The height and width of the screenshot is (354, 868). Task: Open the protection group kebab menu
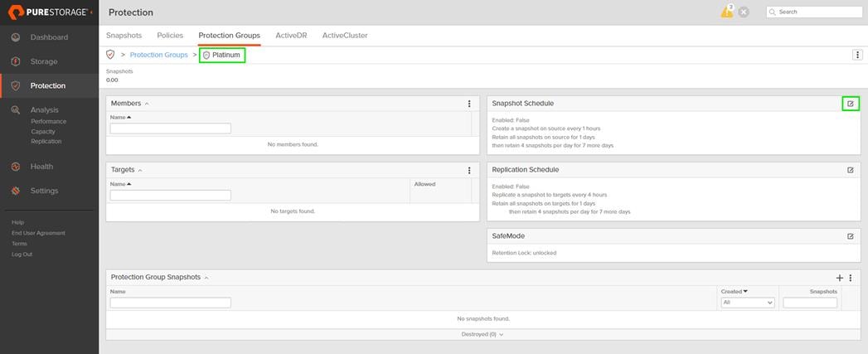[x=857, y=55]
